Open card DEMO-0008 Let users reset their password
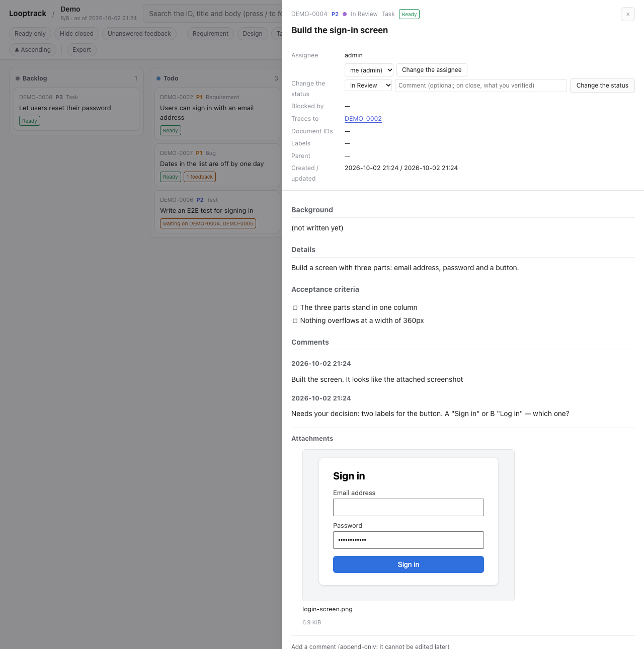This screenshot has height=649, width=644. (x=76, y=109)
